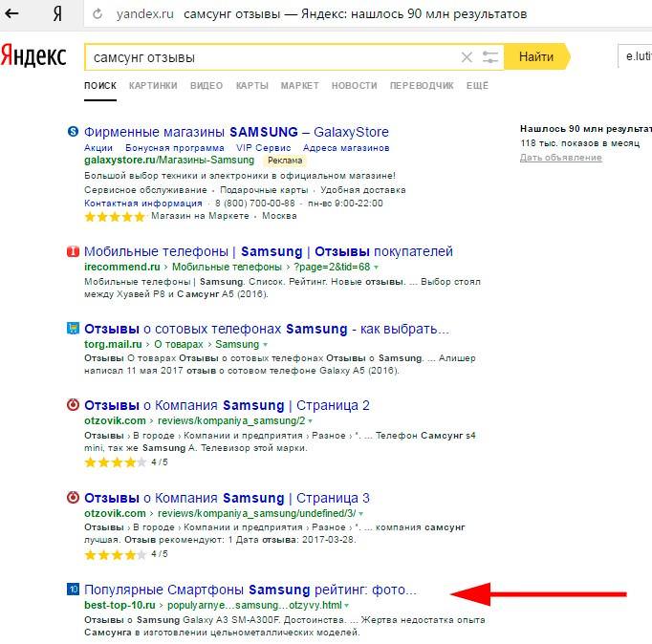Click the Яндекс logo

tap(33, 55)
